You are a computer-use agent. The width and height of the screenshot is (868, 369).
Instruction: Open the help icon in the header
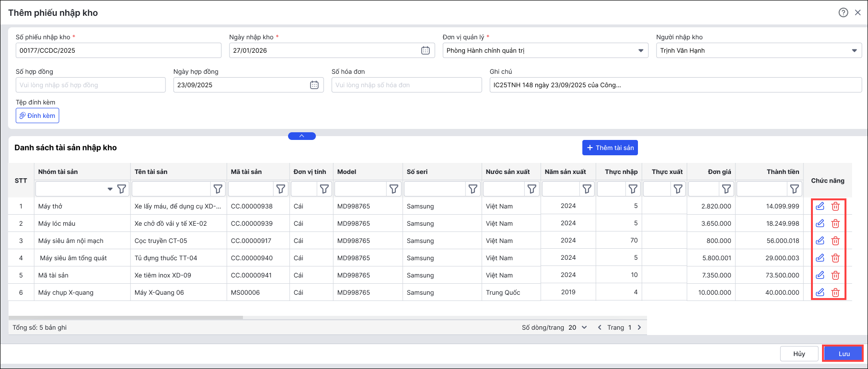843,12
